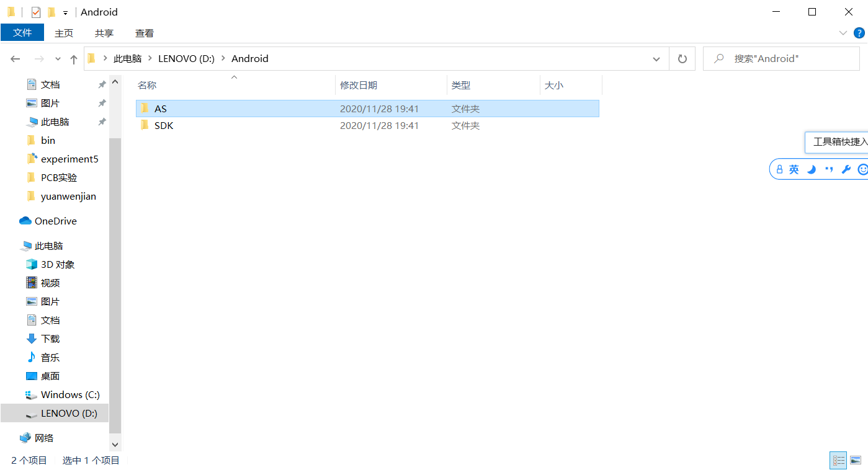
Task: Switch to the 共享 ribbon tab
Action: coord(104,33)
